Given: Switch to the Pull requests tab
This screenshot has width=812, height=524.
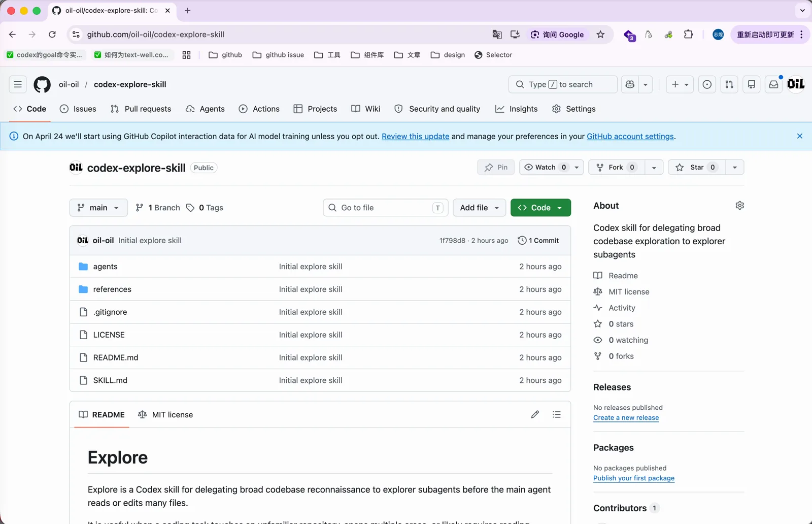Looking at the screenshot, I should pos(141,109).
